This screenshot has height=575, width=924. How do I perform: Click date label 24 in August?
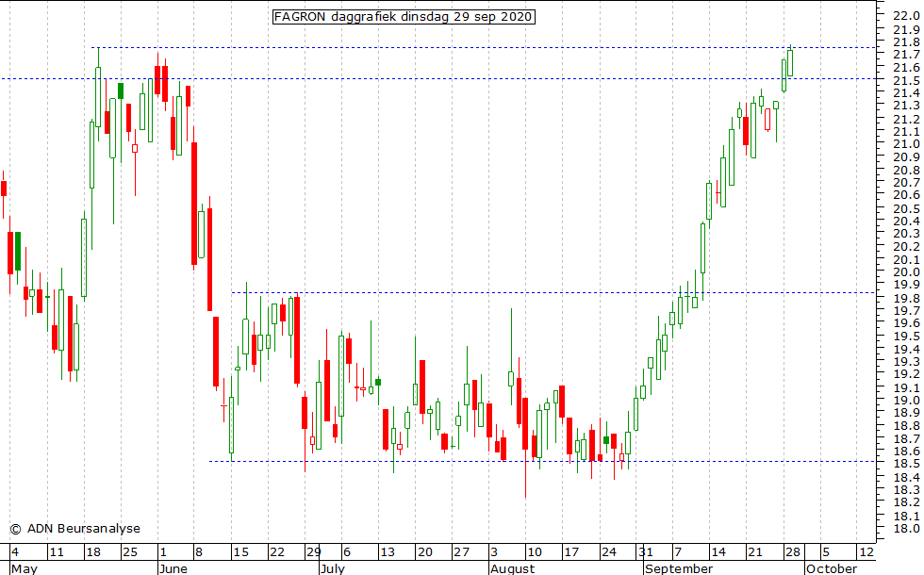click(x=609, y=552)
